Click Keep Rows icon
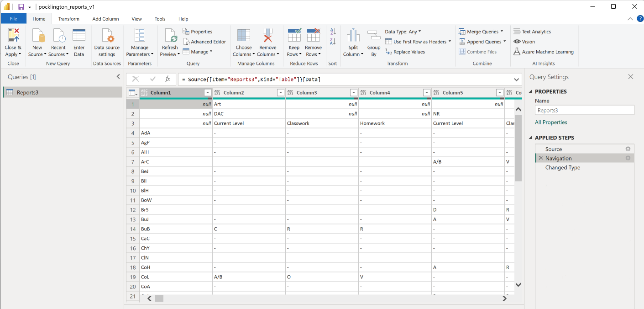 294,36
